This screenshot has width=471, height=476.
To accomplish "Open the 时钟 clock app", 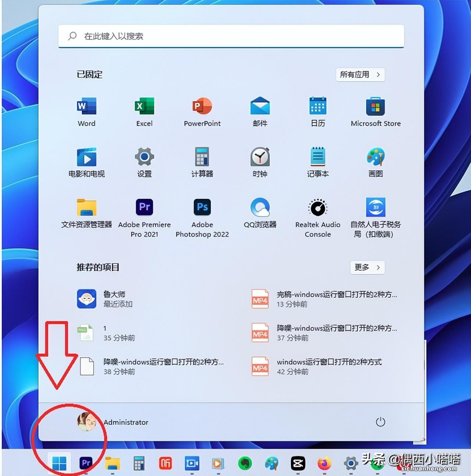I will 260,162.
